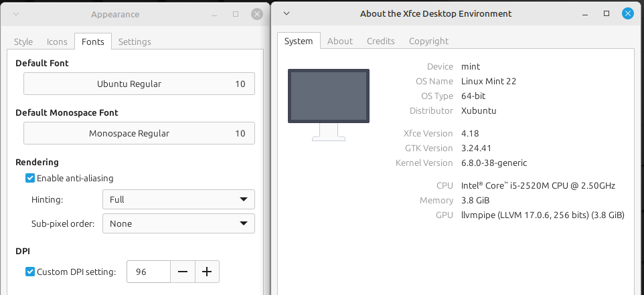Click the Linux Mint 22 OS name
Screen dimensions: 644x295
[489, 81]
